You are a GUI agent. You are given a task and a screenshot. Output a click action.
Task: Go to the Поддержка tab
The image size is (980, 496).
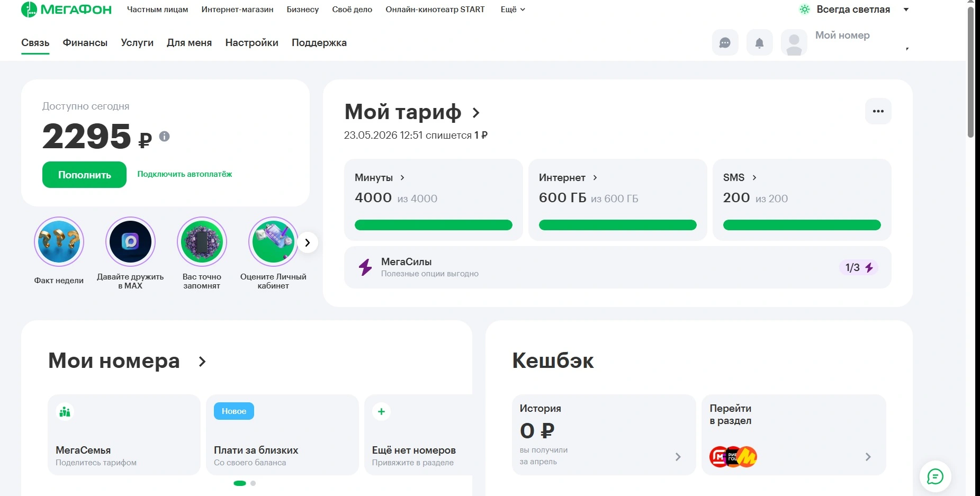coord(319,43)
